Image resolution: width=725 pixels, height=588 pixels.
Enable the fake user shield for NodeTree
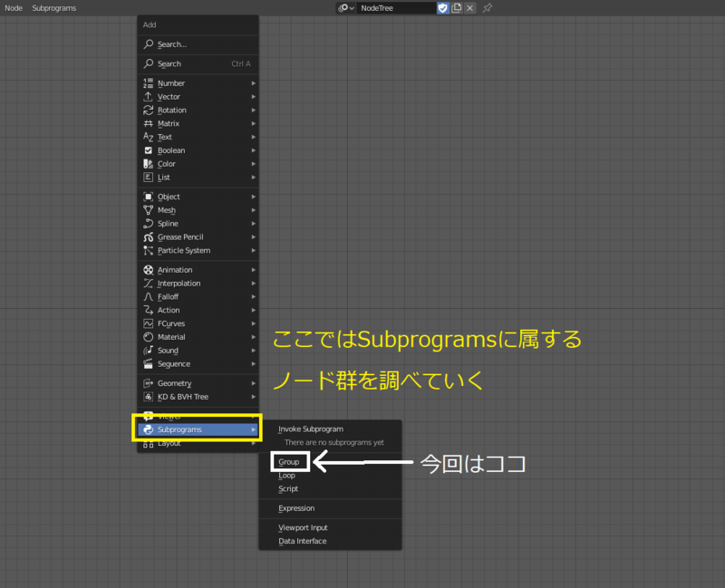[x=443, y=7]
